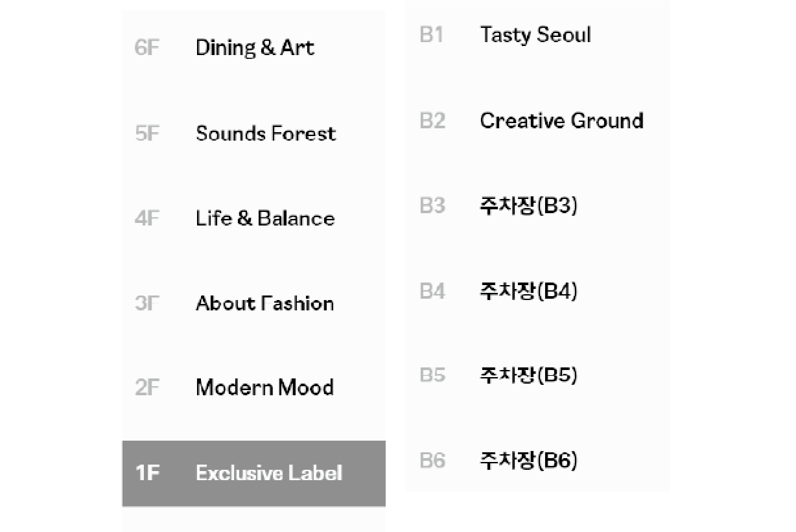The image size is (796, 532).
Task: Click the 5F floor number label
Action: click(146, 134)
